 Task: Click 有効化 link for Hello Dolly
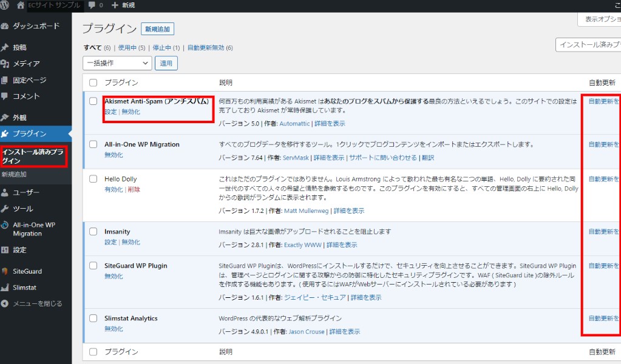pyautogui.click(x=114, y=189)
